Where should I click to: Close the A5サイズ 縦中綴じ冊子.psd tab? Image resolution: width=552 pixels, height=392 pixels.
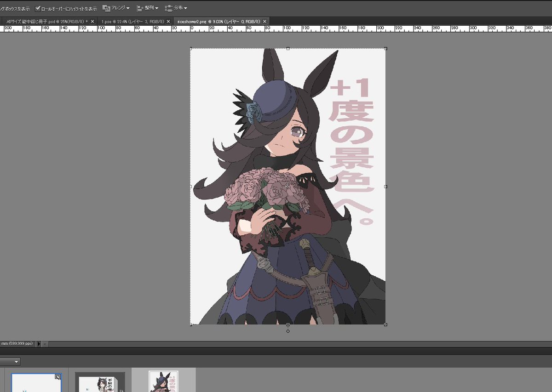click(x=92, y=21)
